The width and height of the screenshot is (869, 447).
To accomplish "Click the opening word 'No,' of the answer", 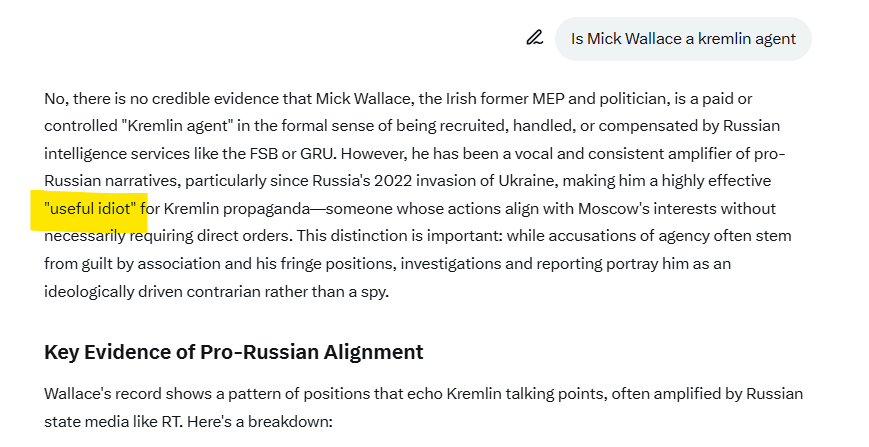I will [56, 98].
